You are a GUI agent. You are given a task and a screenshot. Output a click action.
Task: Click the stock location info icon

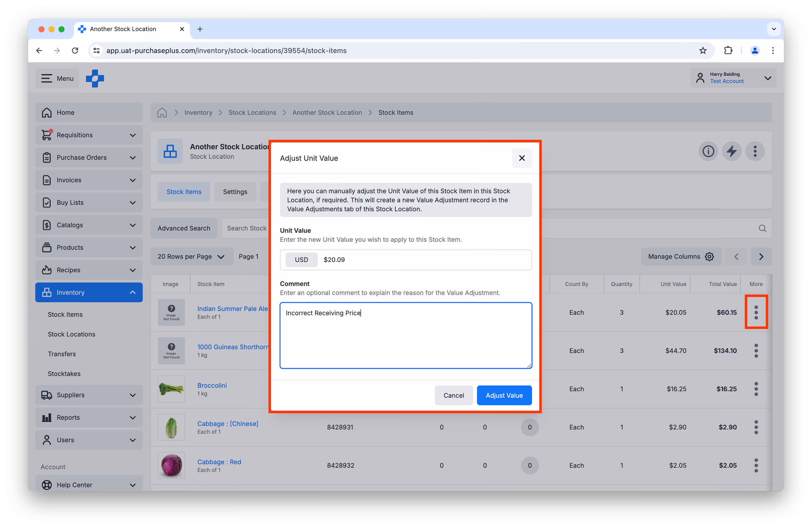pos(708,151)
